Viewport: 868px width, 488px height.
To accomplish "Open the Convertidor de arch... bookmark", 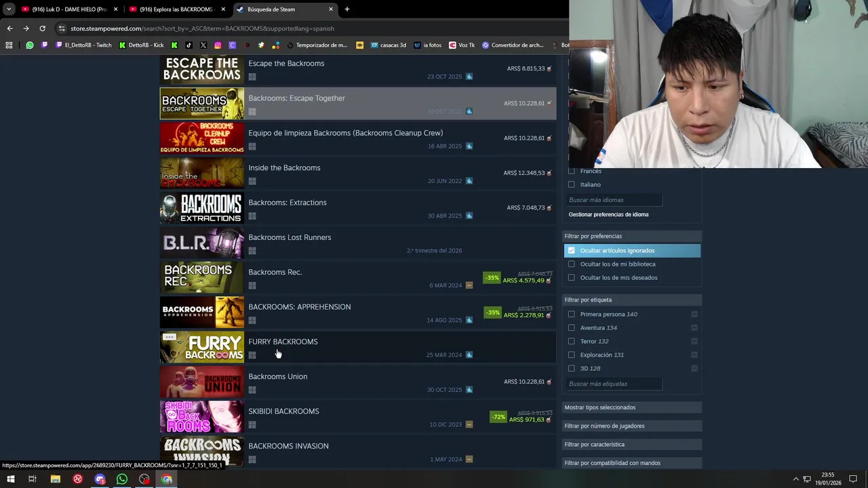I will pos(513,45).
